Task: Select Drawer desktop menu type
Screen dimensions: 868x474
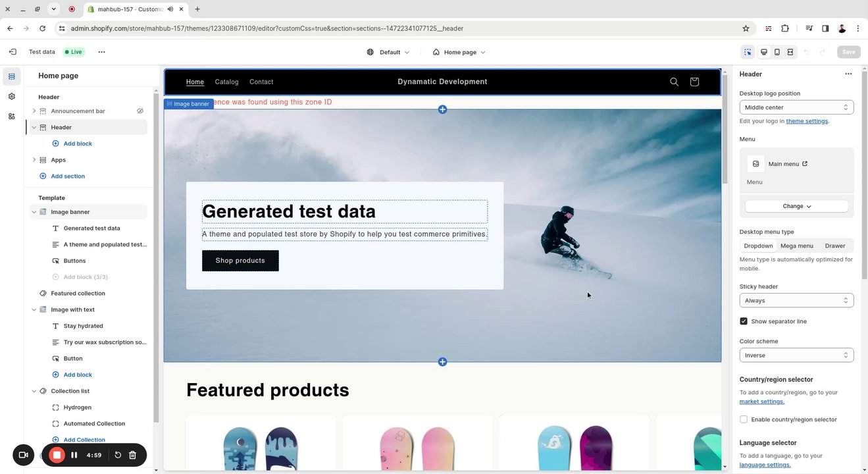Action: [834, 246]
